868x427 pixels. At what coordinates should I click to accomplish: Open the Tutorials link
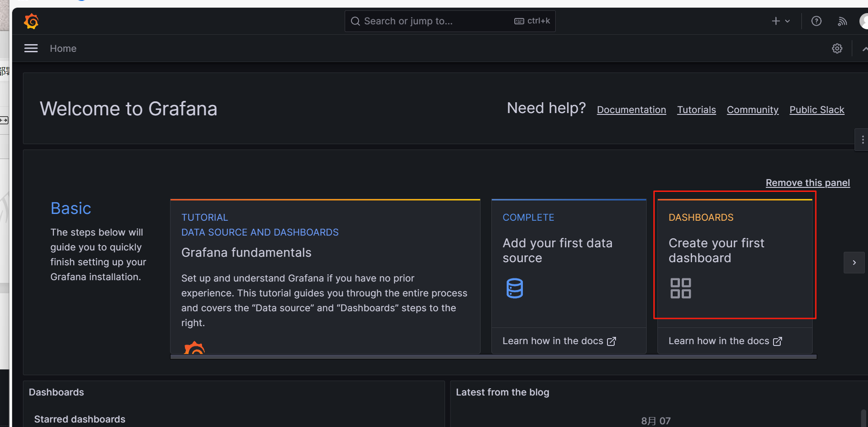coord(696,109)
